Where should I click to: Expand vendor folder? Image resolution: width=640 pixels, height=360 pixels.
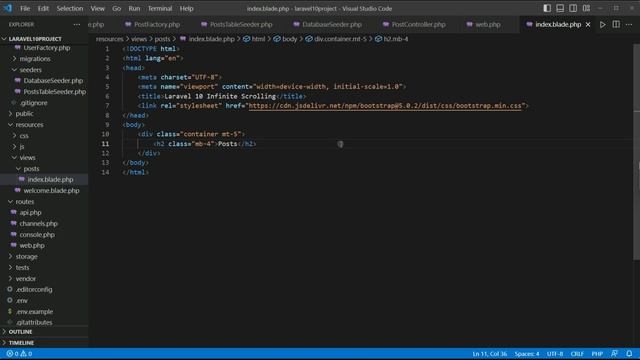[x=26, y=278]
